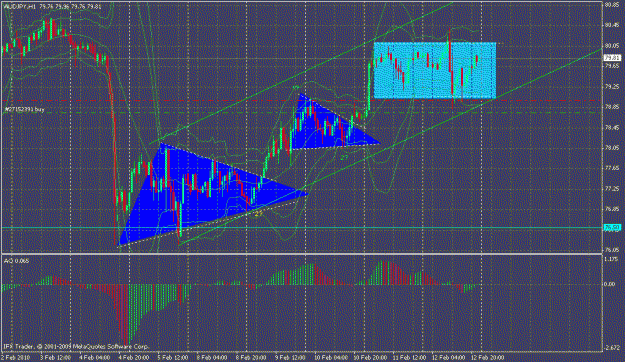625x362 pixels.
Task: Select the cyan rectangle object
Action: pos(434,70)
